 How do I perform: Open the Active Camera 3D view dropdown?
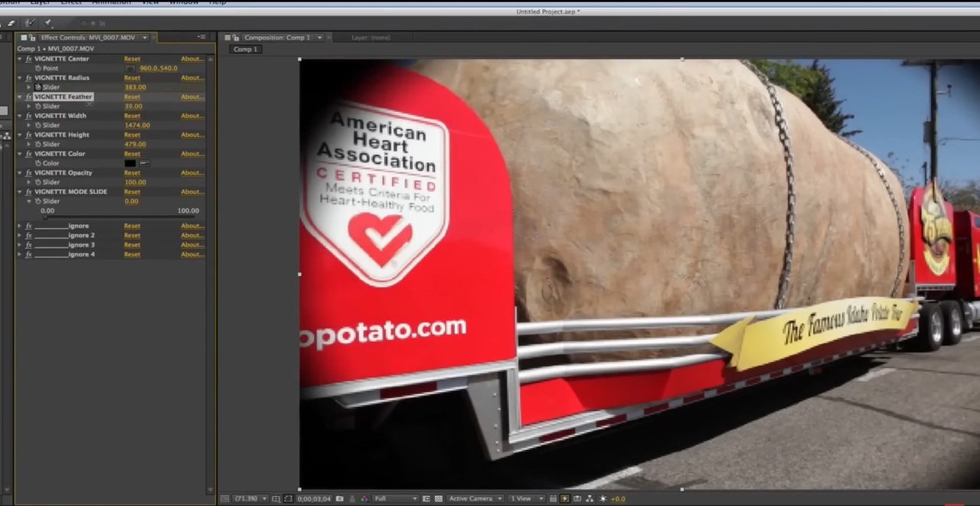(476, 499)
